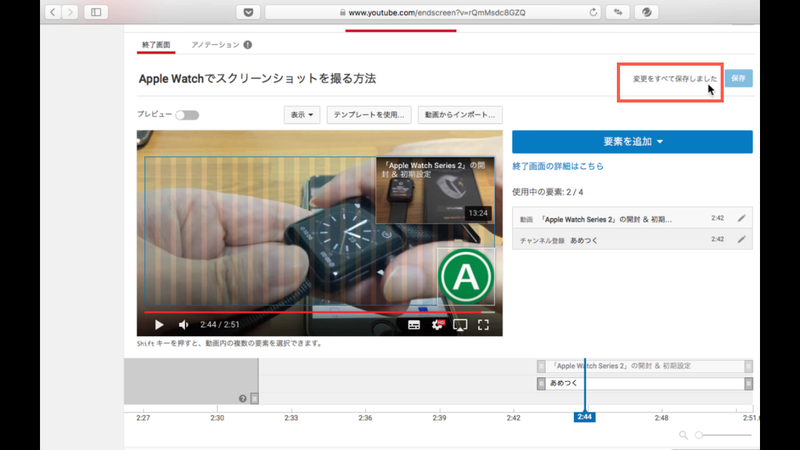Viewport: 800px width, 450px height.
Task: Click the timeline zoom magnifier icon
Action: pos(683,435)
